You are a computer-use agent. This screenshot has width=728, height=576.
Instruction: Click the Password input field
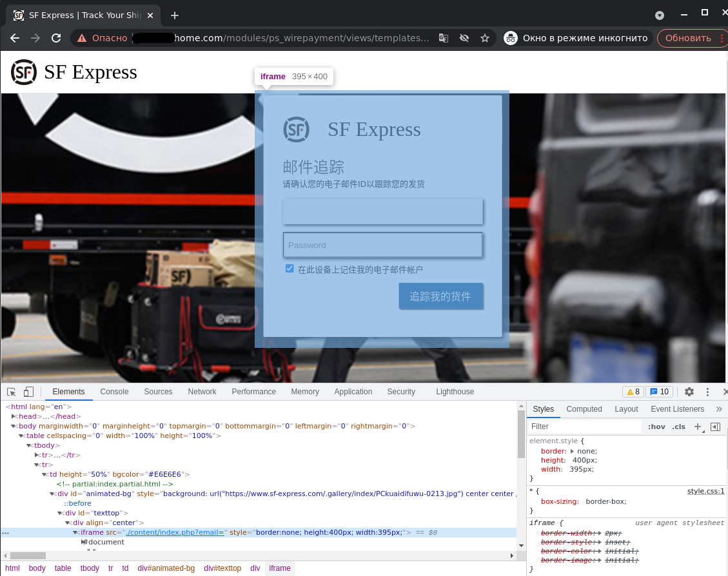click(x=382, y=245)
